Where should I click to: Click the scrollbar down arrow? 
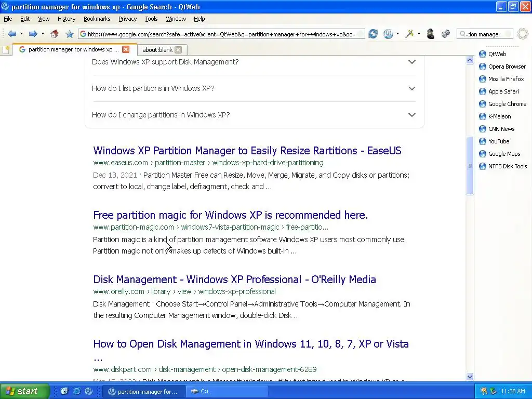[470, 377]
